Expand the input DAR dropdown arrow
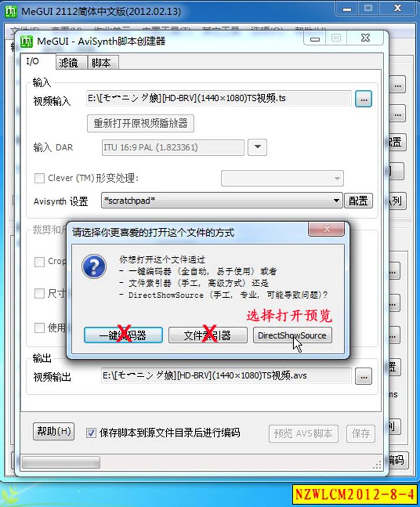This screenshot has height=507, width=420. point(257,147)
